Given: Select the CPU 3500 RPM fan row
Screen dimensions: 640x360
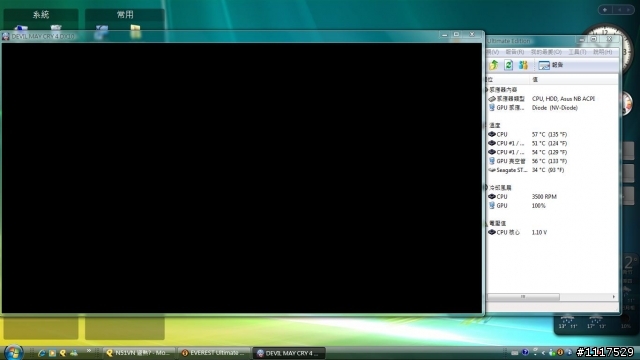Looking at the screenshot, I should coord(552,197).
